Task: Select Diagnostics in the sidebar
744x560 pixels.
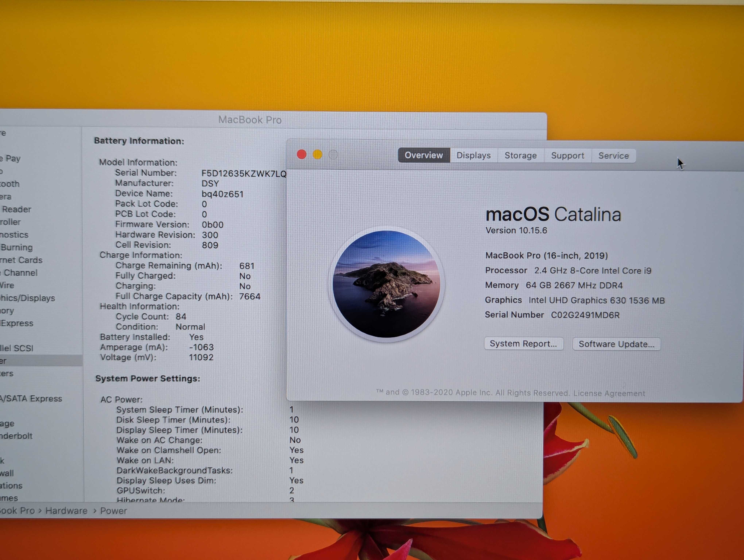Action: pos(14,235)
